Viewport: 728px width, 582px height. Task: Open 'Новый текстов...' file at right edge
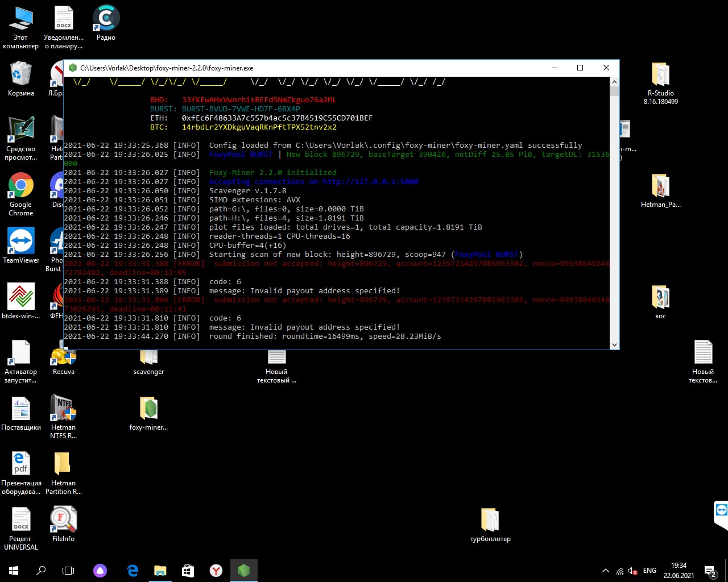coord(703,361)
